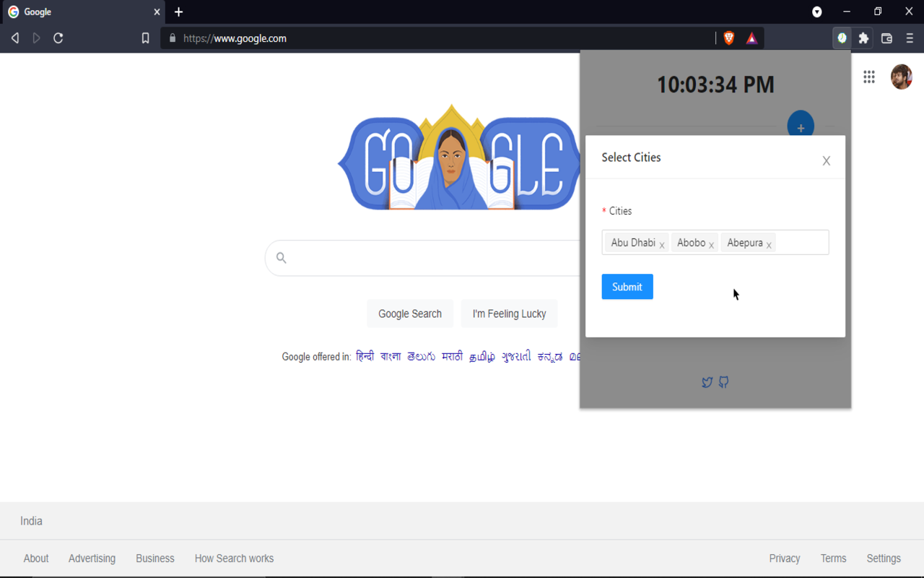The height and width of the screenshot is (578, 924).
Task: Minimize the browser window
Action: pos(847,12)
